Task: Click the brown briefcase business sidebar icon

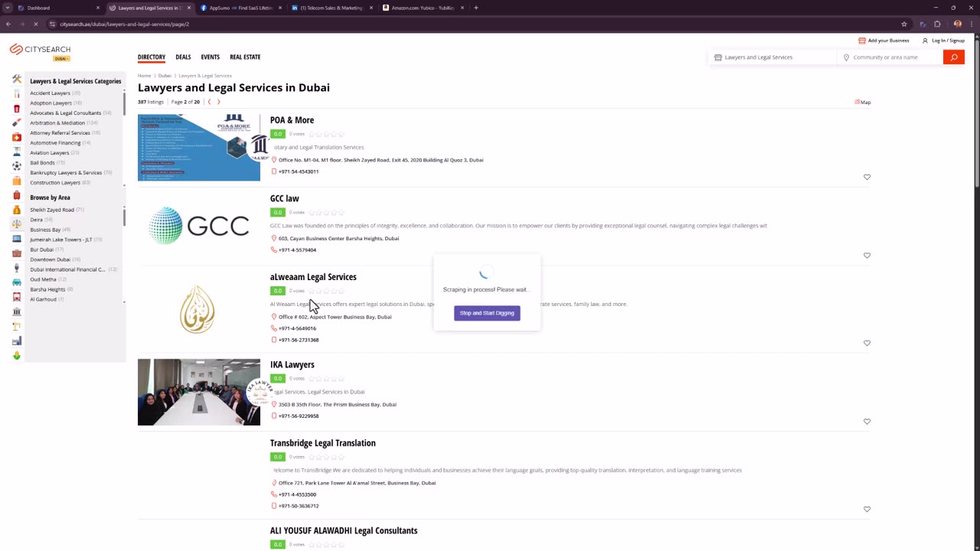Action: [17, 253]
